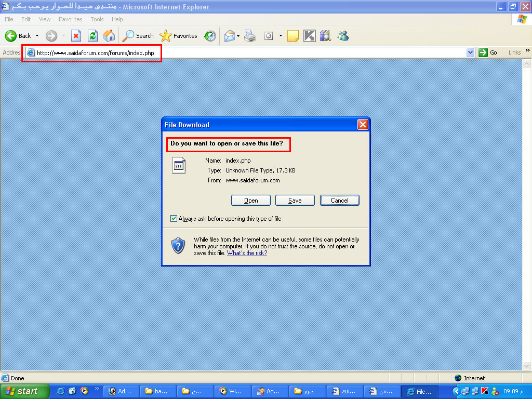The height and width of the screenshot is (399, 532).
Task: Launch Outlook Express from Quick Launch
Action: 72,391
